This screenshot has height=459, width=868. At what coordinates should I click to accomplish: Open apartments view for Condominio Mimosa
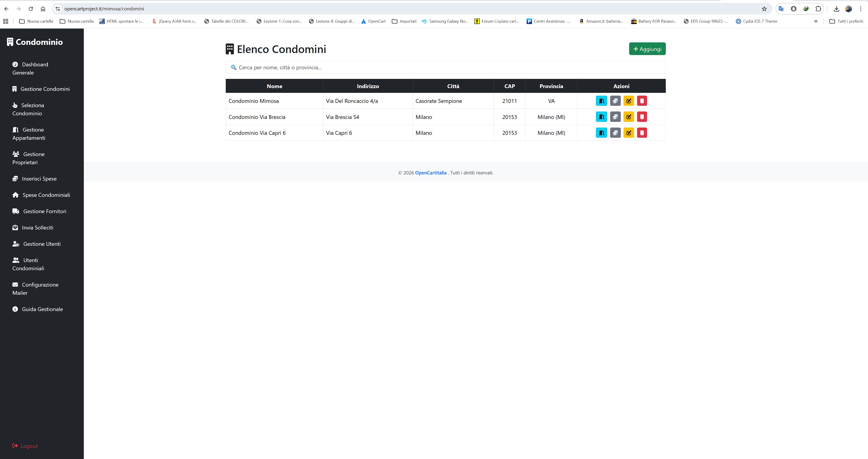point(601,101)
